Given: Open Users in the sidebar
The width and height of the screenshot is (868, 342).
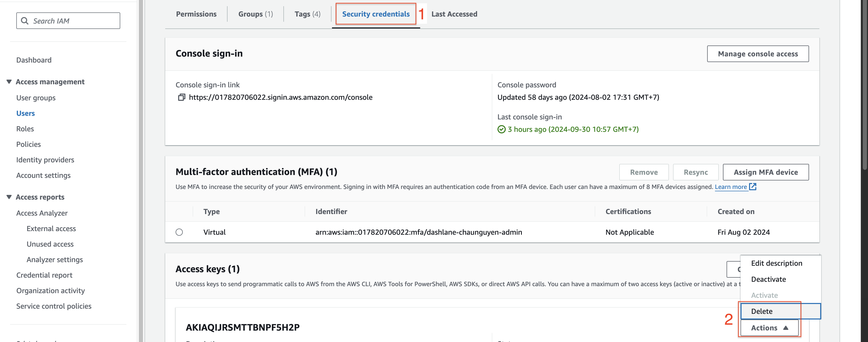Looking at the screenshot, I should click(x=25, y=113).
